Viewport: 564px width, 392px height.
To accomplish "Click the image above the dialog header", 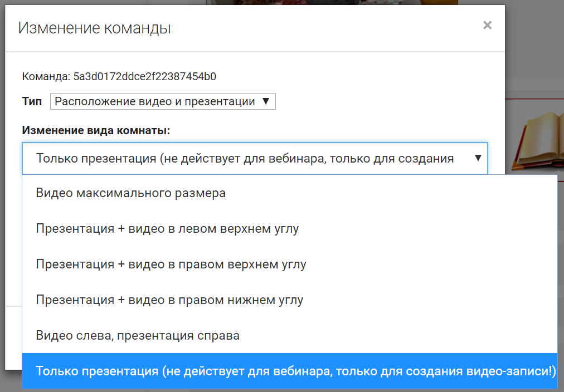I will click(334, 2).
